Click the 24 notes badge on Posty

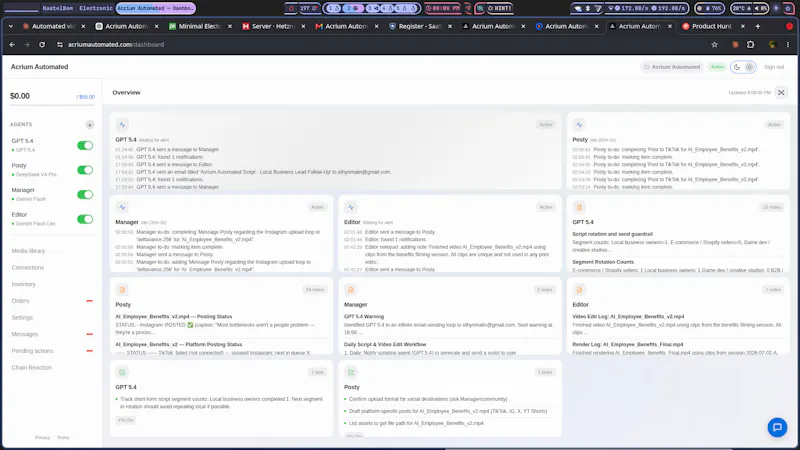pos(314,290)
